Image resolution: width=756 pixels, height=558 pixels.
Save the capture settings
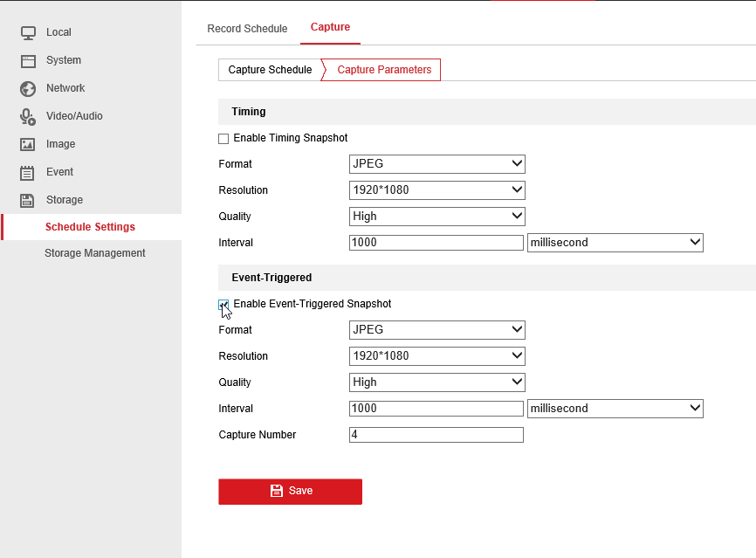290,491
